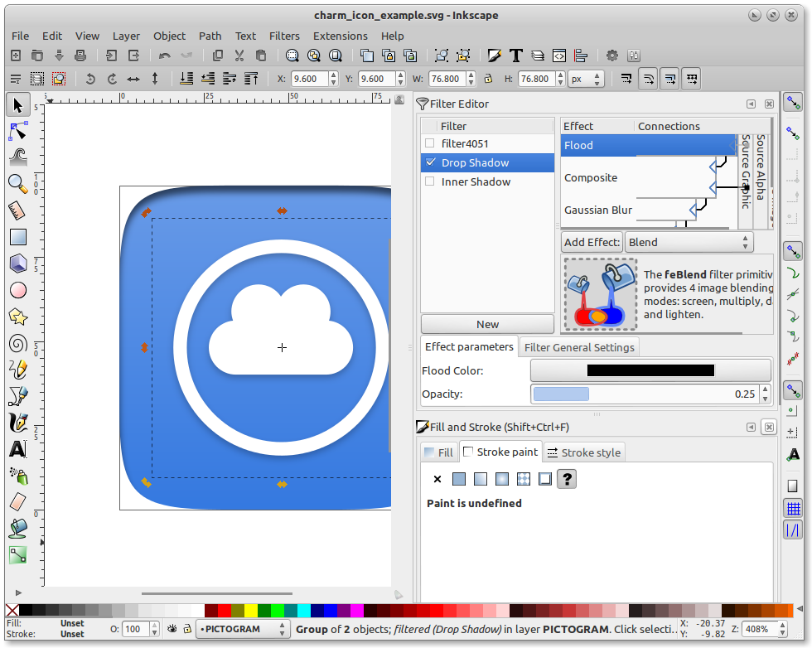Uncheck the Drop Shadow filter
This screenshot has width=812, height=648.
pyautogui.click(x=429, y=162)
